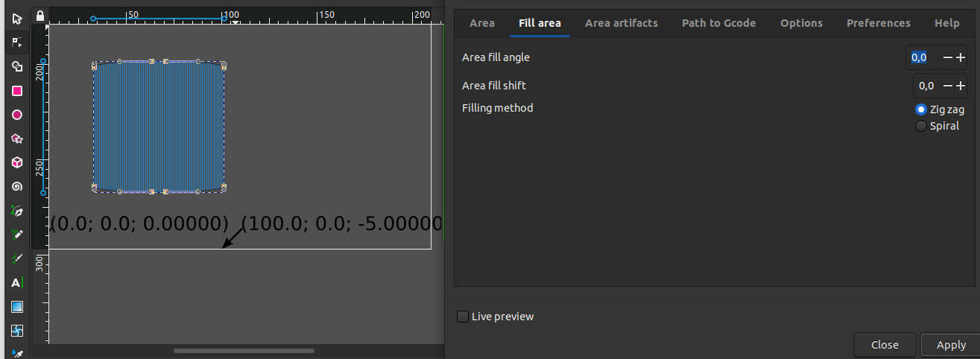Click the blue striped filled shape
This screenshot has width=980, height=359.
159,127
